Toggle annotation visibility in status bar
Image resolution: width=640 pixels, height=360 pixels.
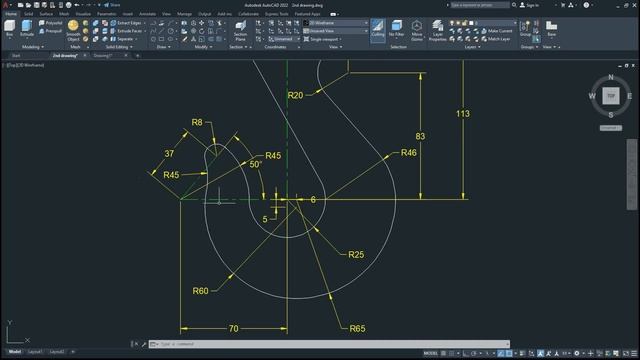tap(540, 353)
